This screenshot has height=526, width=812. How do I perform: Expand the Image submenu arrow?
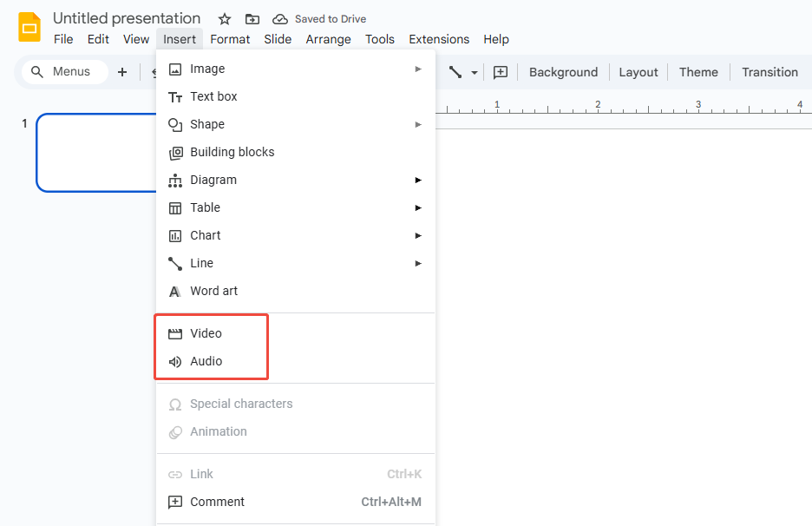[x=417, y=69]
